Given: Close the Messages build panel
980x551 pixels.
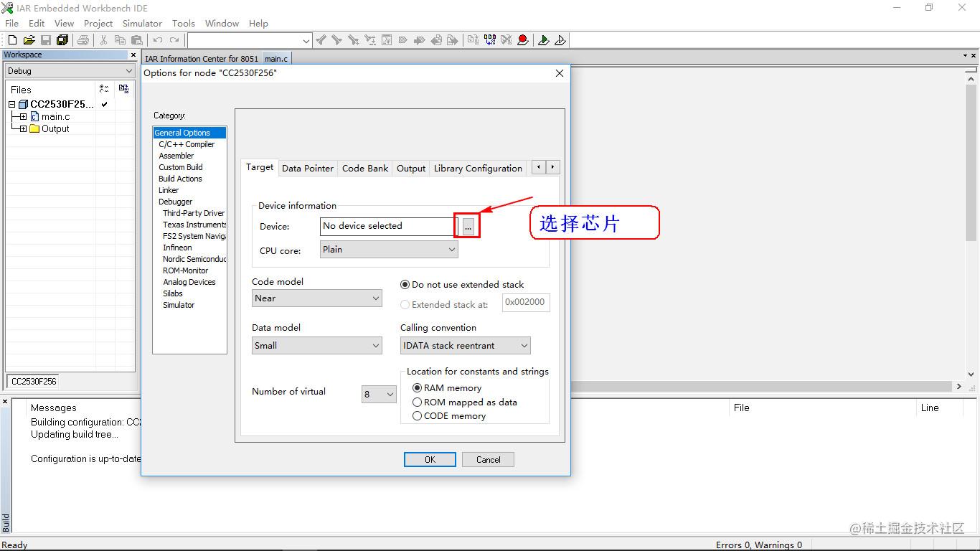Looking at the screenshot, I should pos(5,401).
